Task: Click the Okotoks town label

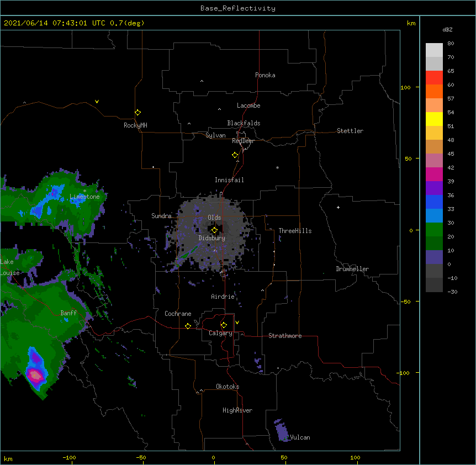Action: (228, 387)
